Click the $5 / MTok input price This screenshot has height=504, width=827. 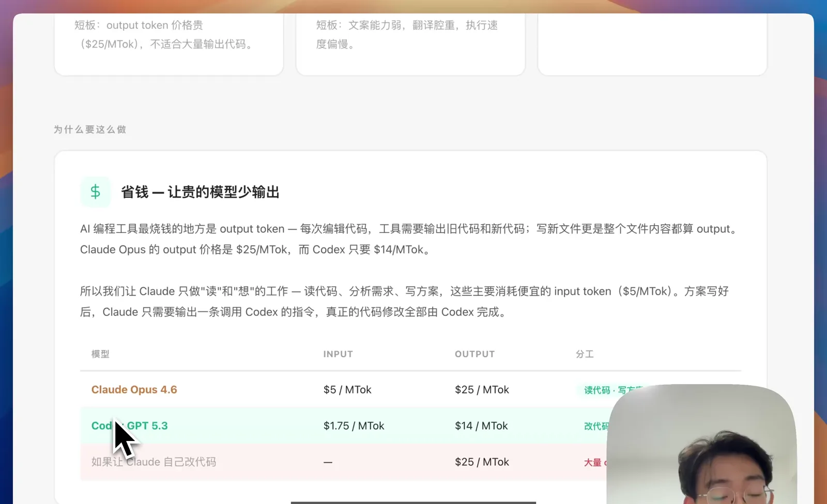pos(347,390)
